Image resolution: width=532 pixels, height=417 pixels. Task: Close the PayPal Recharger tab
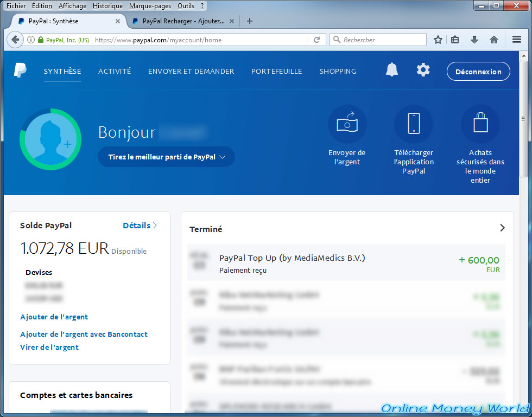pyautogui.click(x=232, y=21)
